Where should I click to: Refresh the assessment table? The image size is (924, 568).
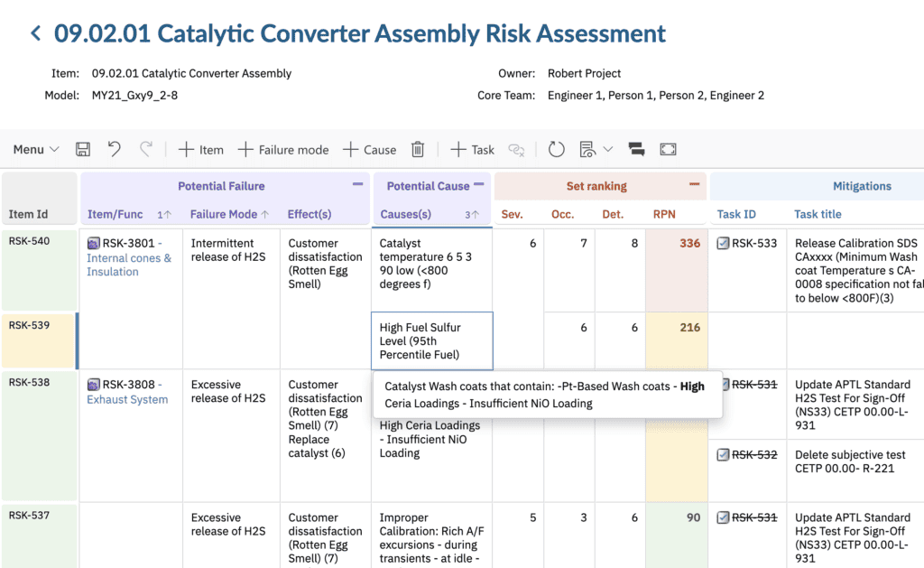coord(556,149)
